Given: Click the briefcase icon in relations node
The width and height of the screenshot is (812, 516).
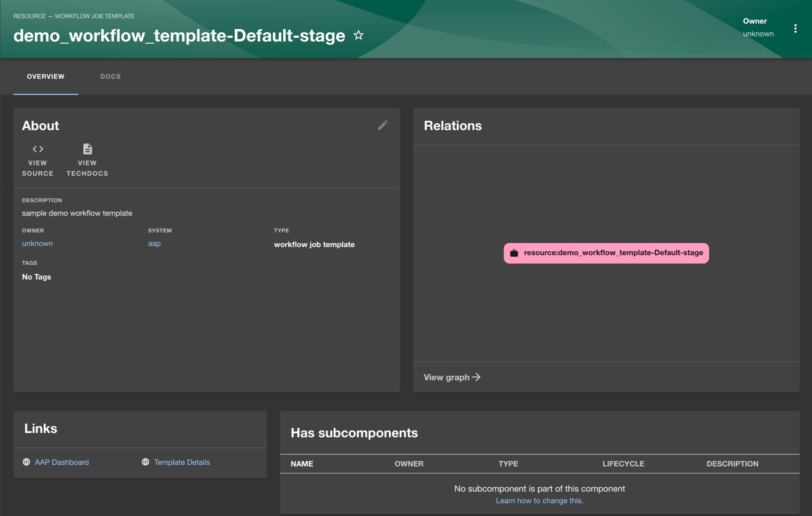Looking at the screenshot, I should coord(514,253).
